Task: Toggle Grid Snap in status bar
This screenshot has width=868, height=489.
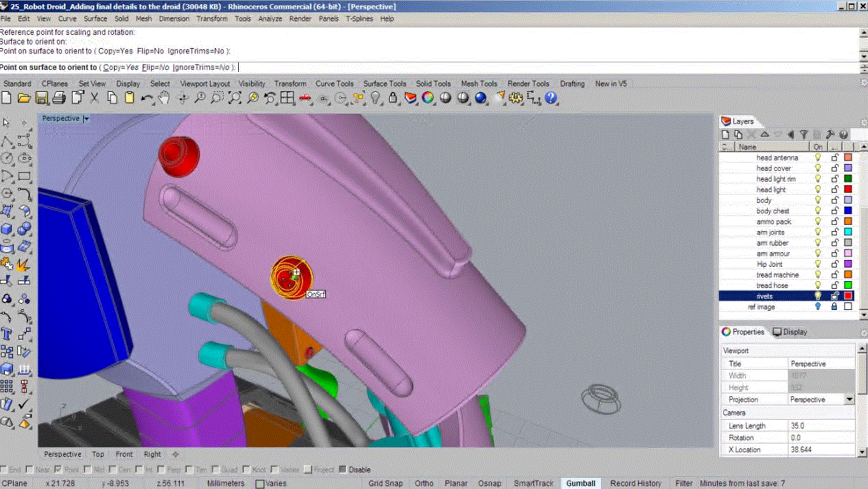Action: (386, 484)
